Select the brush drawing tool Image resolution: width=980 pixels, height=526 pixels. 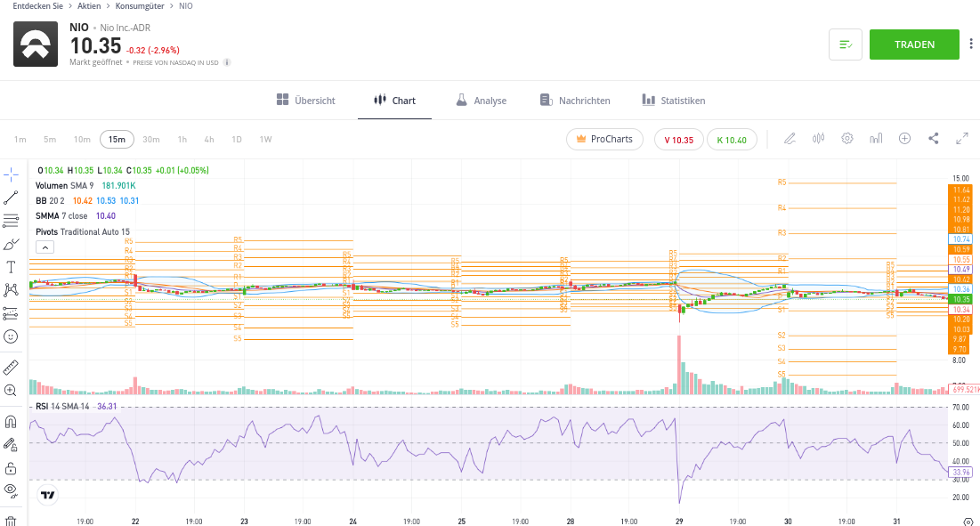pos(11,244)
